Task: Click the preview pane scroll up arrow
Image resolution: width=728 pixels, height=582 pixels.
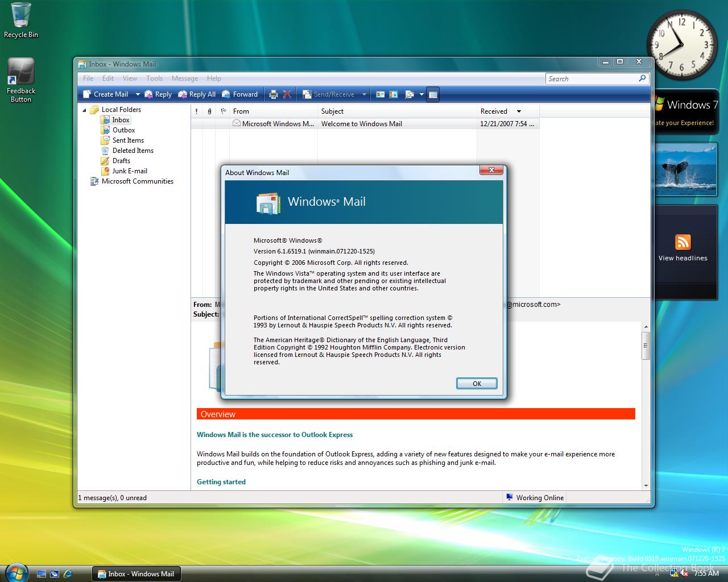Action: click(x=646, y=327)
